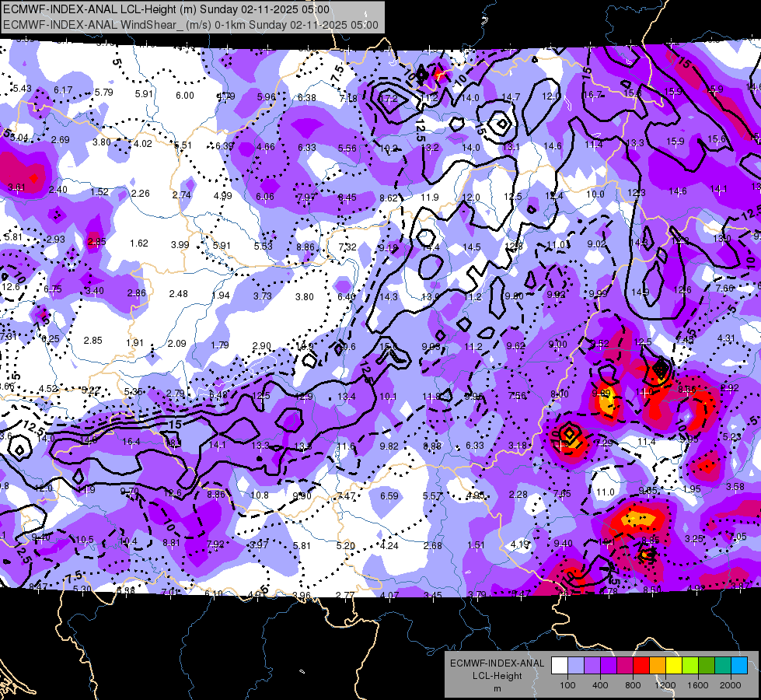The image size is (761, 700).
Task: Click the grid value 2.48
Action: (179, 294)
